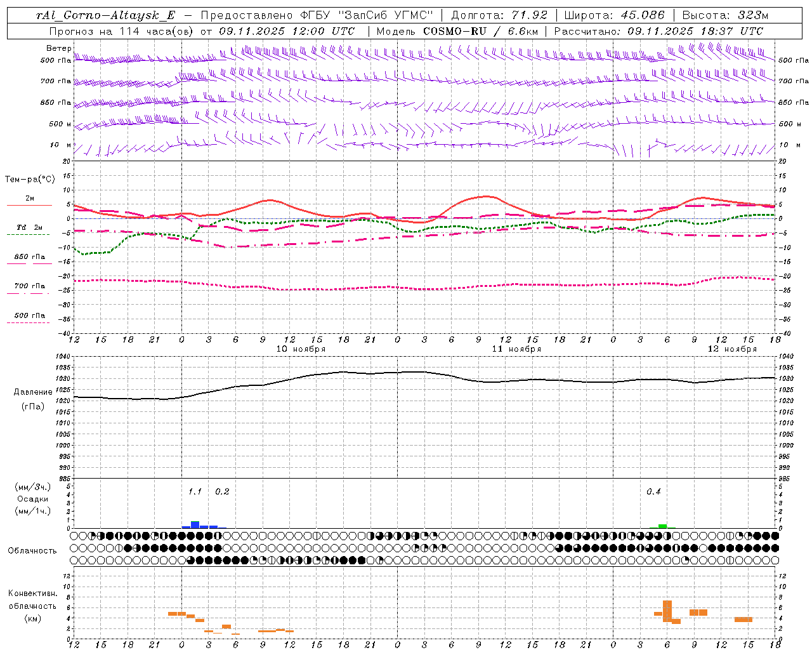Click the Модель COSMO-RU / 6.6км label
The height and width of the screenshot is (650, 812).
click(457, 31)
